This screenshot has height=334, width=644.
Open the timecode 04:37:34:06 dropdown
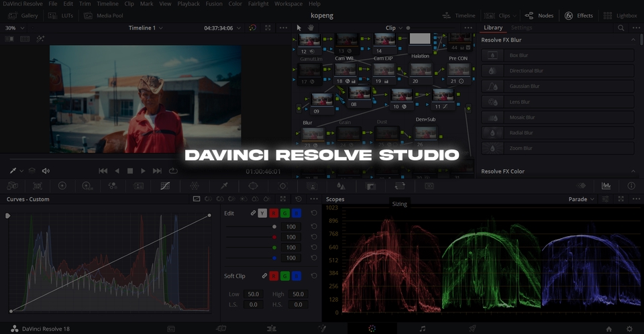pos(222,28)
